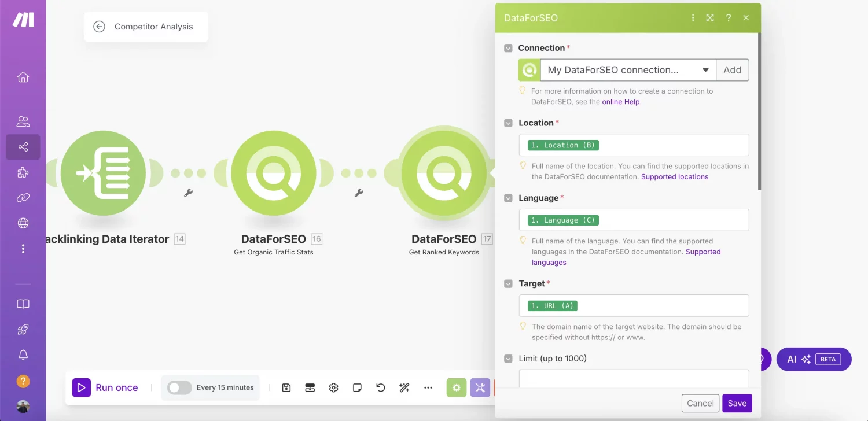The width and height of the screenshot is (868, 421).
Task: Click the 1. Location (B) mapped tag
Action: tap(563, 145)
